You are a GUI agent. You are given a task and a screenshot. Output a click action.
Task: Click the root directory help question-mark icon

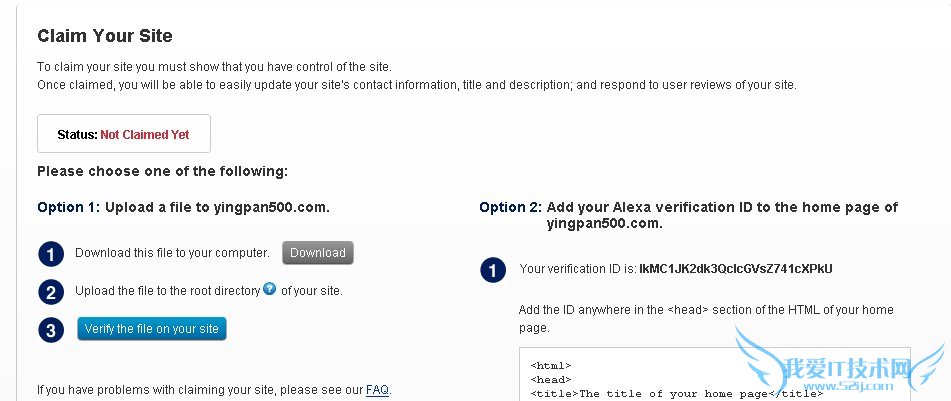coord(270,289)
